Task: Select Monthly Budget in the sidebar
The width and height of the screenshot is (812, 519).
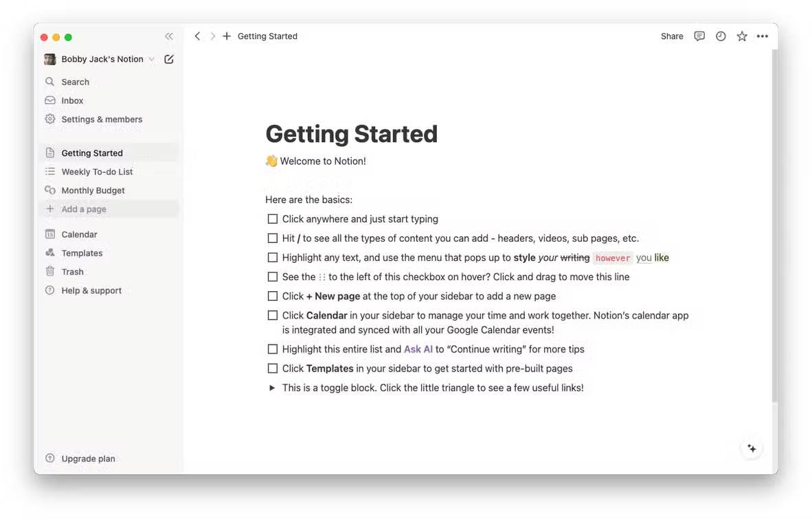Action: pyautogui.click(x=93, y=190)
